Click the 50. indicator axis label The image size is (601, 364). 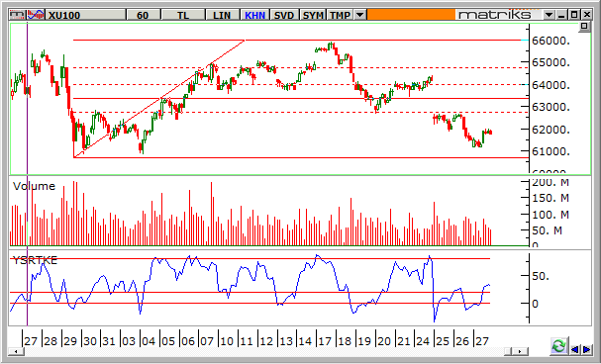coord(541,276)
